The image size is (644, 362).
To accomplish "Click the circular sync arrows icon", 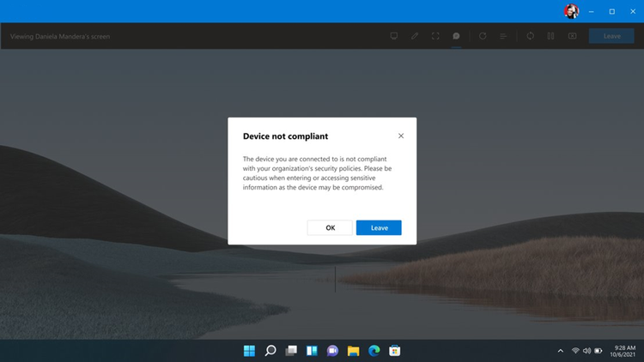I will coord(531,36).
